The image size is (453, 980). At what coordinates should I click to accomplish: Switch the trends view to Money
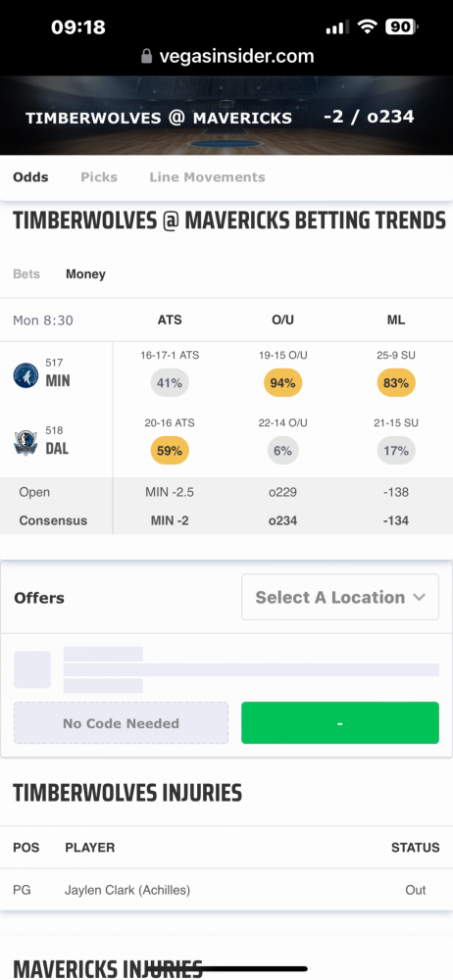[x=85, y=273]
